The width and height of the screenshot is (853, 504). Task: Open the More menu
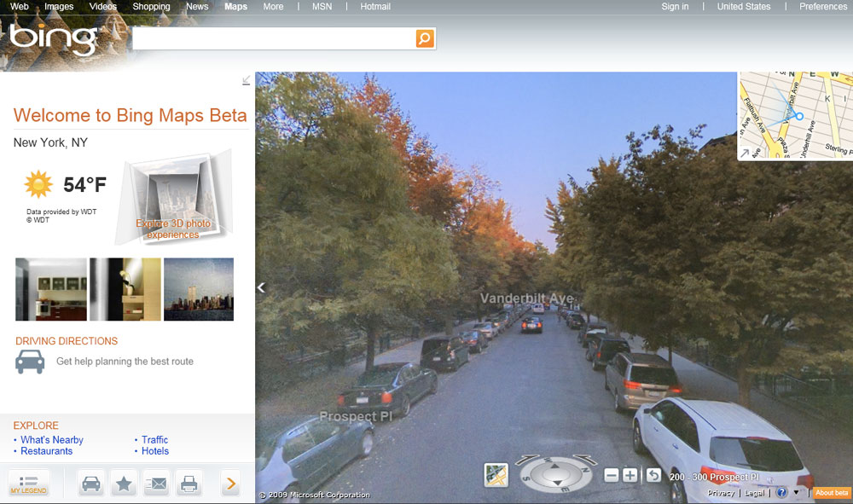pyautogui.click(x=273, y=7)
